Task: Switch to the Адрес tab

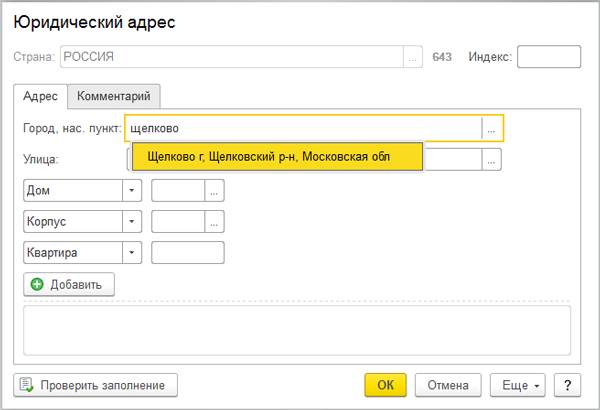Action: point(40,96)
